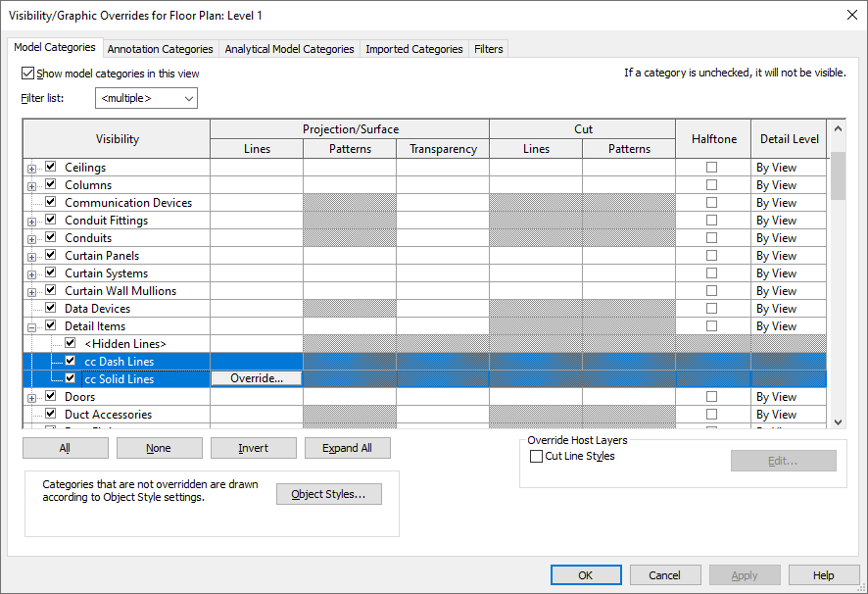
Task: Enable Halftone for Detail Items
Action: coord(712,325)
